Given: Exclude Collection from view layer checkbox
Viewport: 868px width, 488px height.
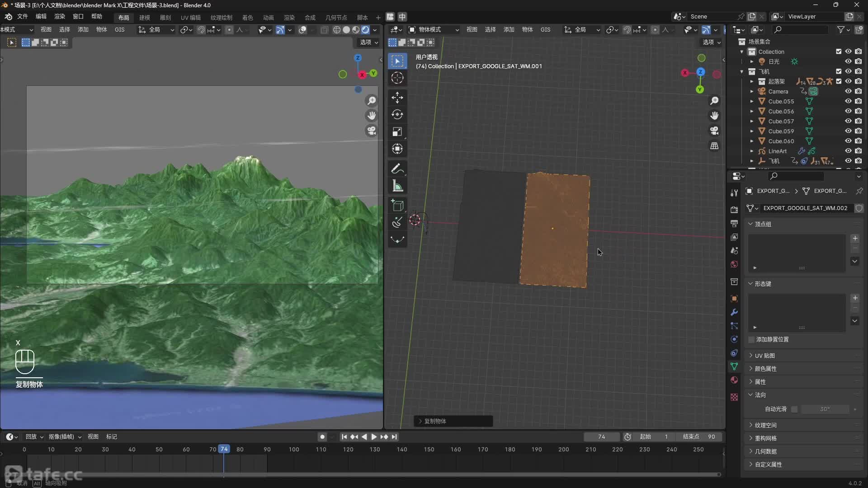Looking at the screenshot, I should tap(839, 52).
